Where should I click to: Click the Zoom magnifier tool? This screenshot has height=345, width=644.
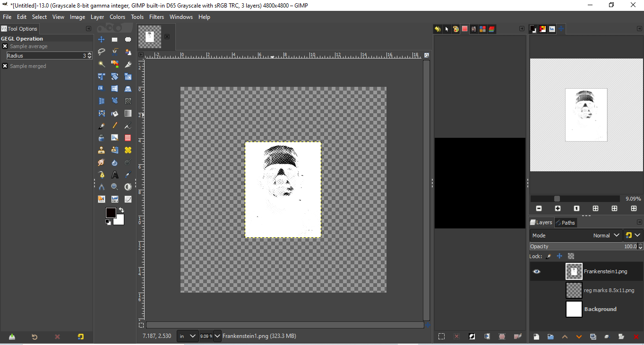coord(114,187)
